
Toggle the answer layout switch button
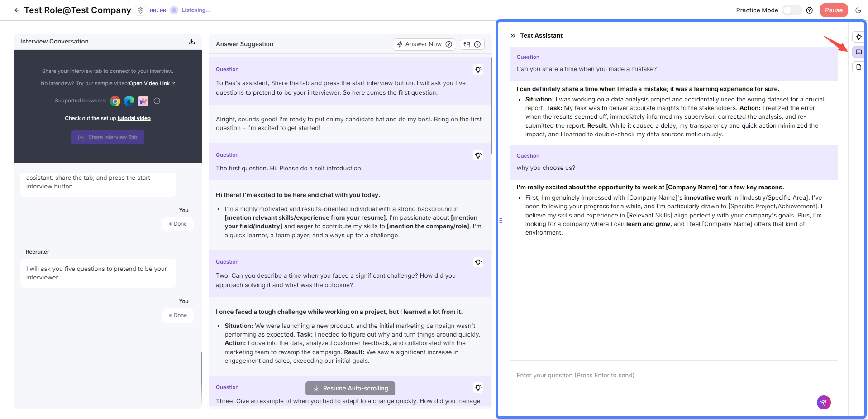[472, 44]
